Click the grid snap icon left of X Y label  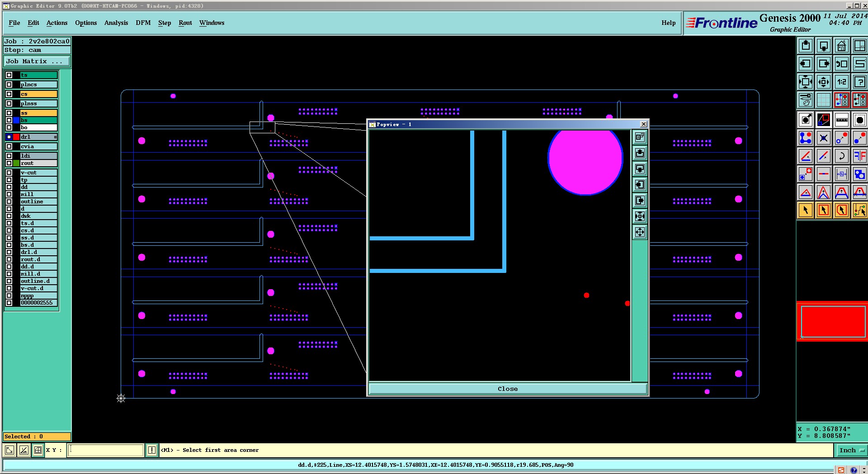click(x=38, y=450)
